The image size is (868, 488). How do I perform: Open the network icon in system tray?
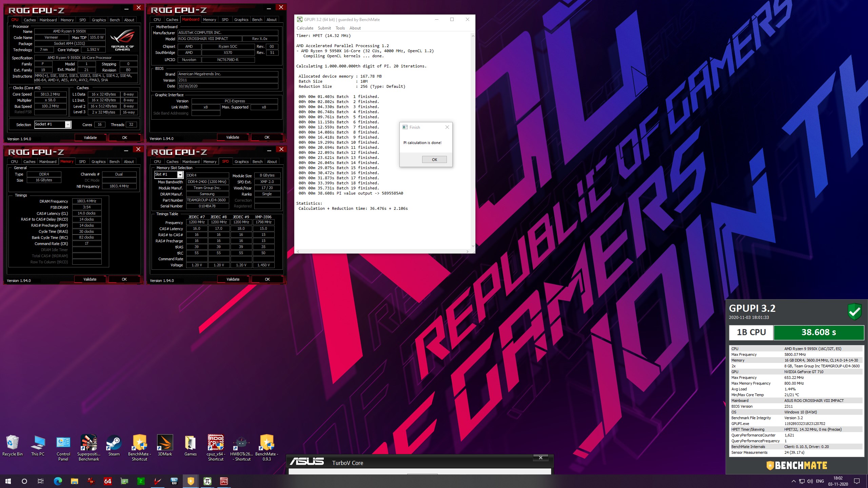pyautogui.click(x=802, y=481)
